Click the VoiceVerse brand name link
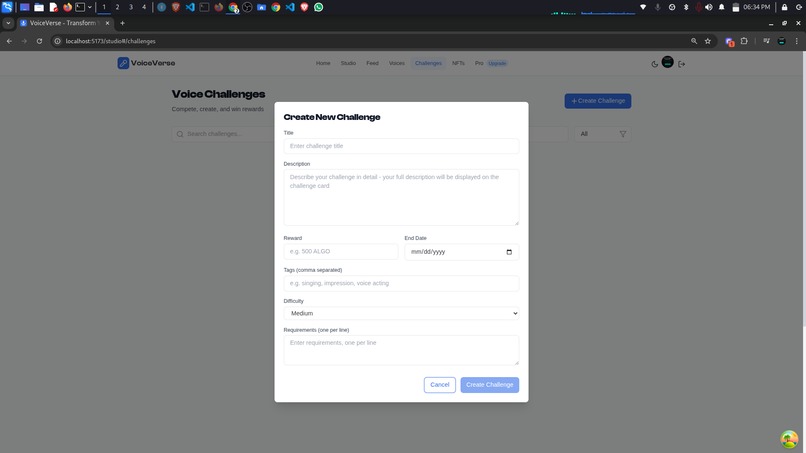806x453 pixels. tap(153, 63)
